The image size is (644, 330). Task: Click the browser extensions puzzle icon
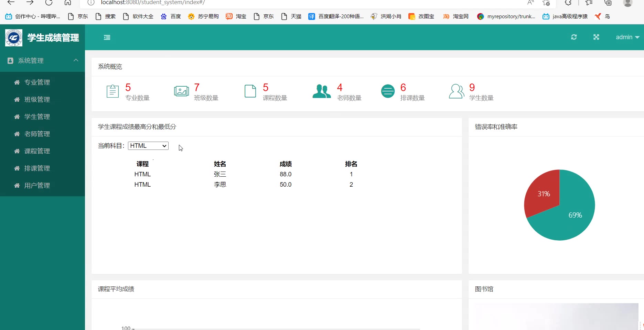point(568,2)
